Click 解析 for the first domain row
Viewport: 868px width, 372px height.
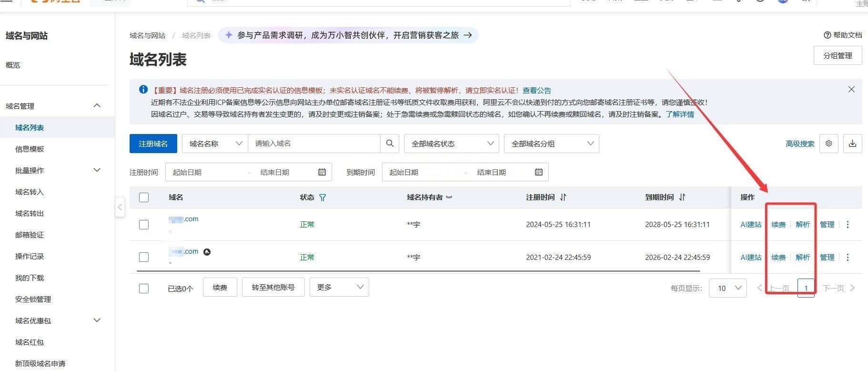(x=803, y=224)
